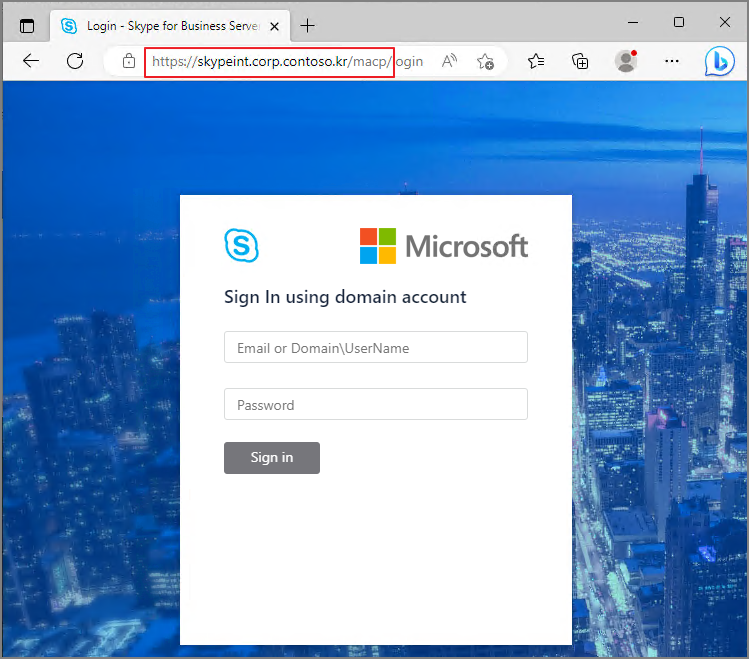Viewport: 749px width, 659px height.
Task: Minimize the browser window
Action: tap(633, 22)
